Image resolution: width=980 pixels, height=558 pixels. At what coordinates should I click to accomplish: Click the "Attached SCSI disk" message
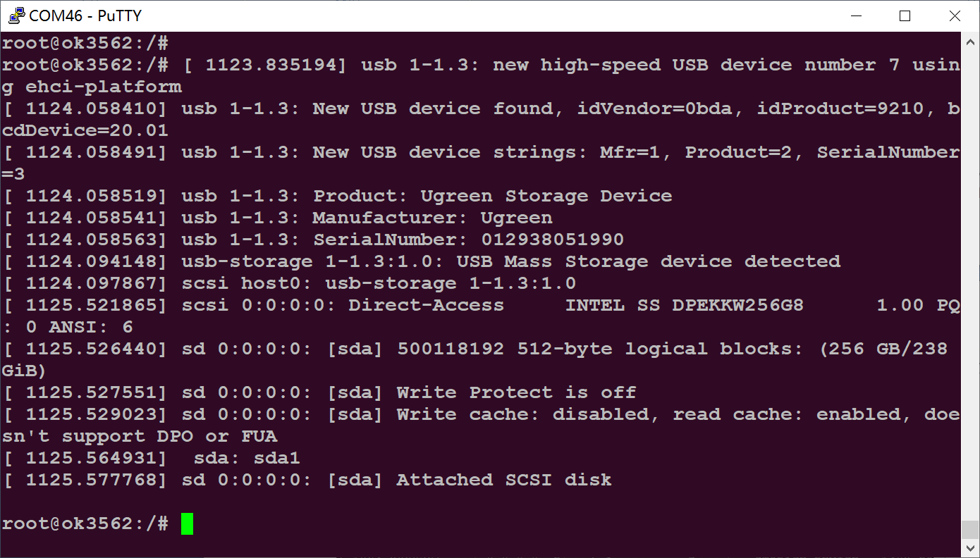point(504,480)
